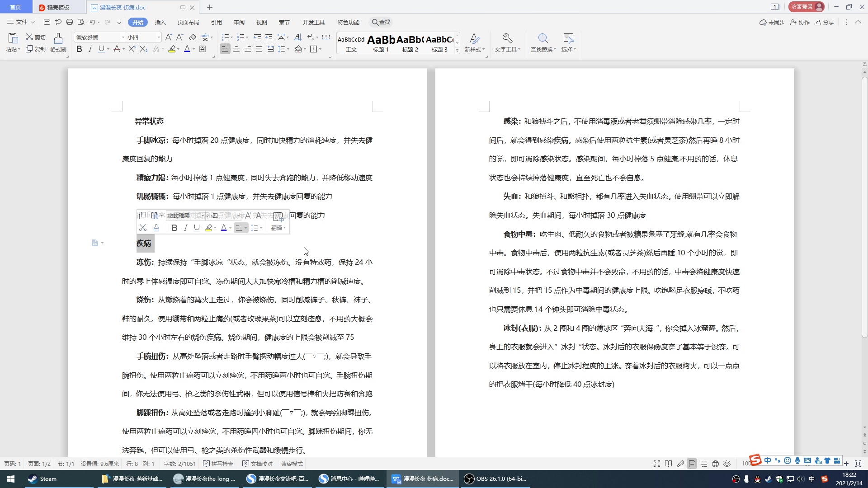Expand the borders dropdown in ribbon
The image size is (868, 488).
[320, 49]
